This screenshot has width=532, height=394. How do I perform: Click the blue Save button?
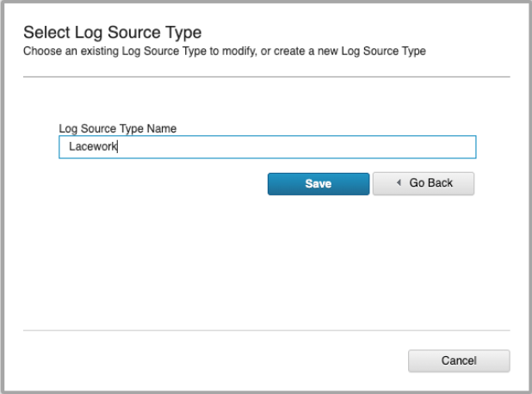(318, 184)
